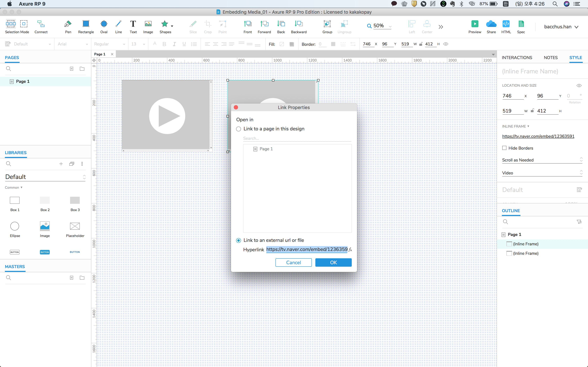
Task: Open the Default library dropdown
Action: pos(45,177)
